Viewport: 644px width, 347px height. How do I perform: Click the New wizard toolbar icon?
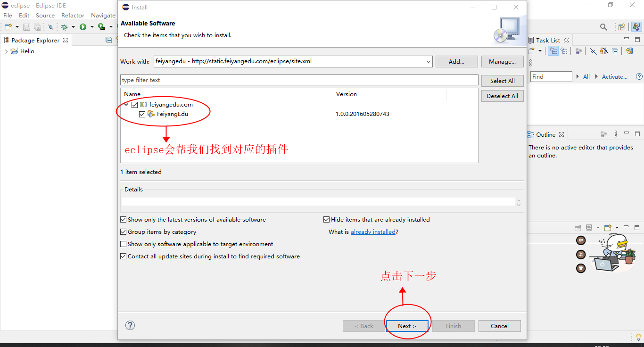pyautogui.click(x=8, y=27)
